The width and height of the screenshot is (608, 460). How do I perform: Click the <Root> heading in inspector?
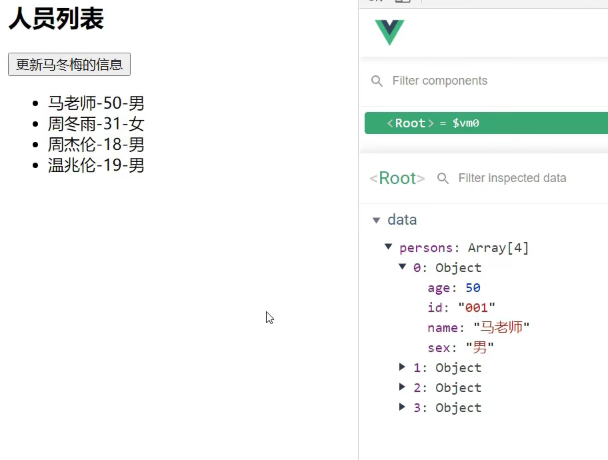[397, 179]
